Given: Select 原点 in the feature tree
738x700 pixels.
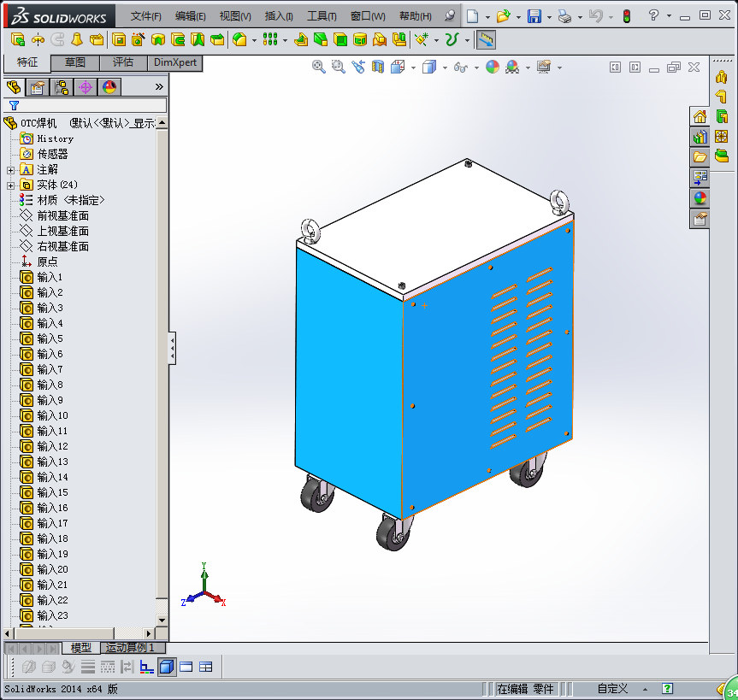Looking at the screenshot, I should tap(48, 262).
